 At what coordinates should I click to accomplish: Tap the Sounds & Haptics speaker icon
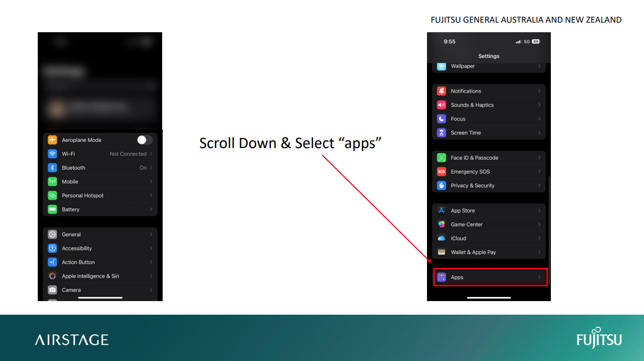click(442, 105)
